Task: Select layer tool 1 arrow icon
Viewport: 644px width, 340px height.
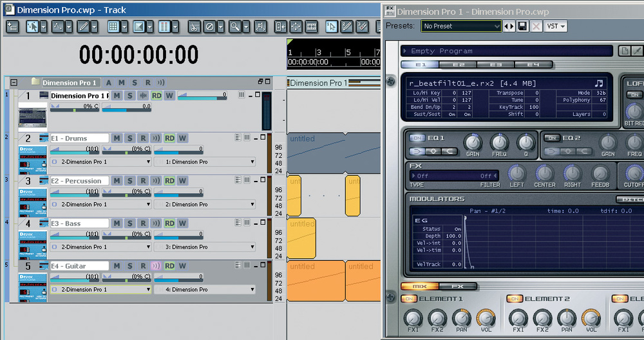Action: point(331,27)
